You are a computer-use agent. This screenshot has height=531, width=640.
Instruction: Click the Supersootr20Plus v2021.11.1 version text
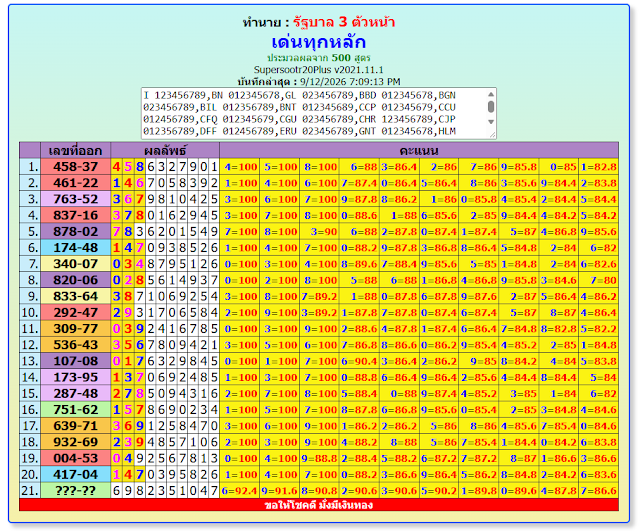tap(319, 70)
